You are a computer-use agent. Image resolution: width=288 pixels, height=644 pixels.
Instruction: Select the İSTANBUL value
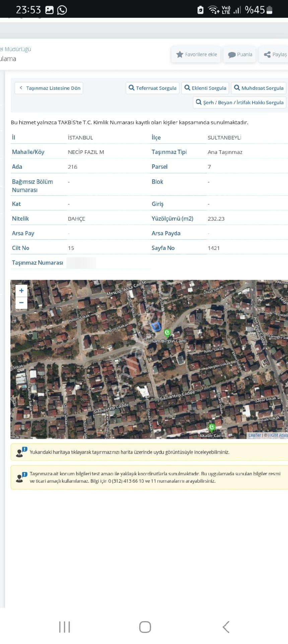pyautogui.click(x=80, y=138)
